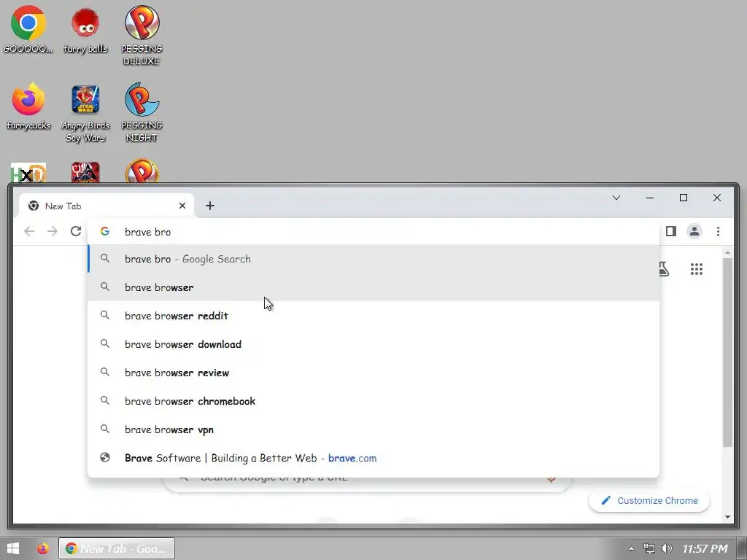Screen dimensions: 747x560
Task: Select the 'brave browser download' suggestion
Action: 373,344
